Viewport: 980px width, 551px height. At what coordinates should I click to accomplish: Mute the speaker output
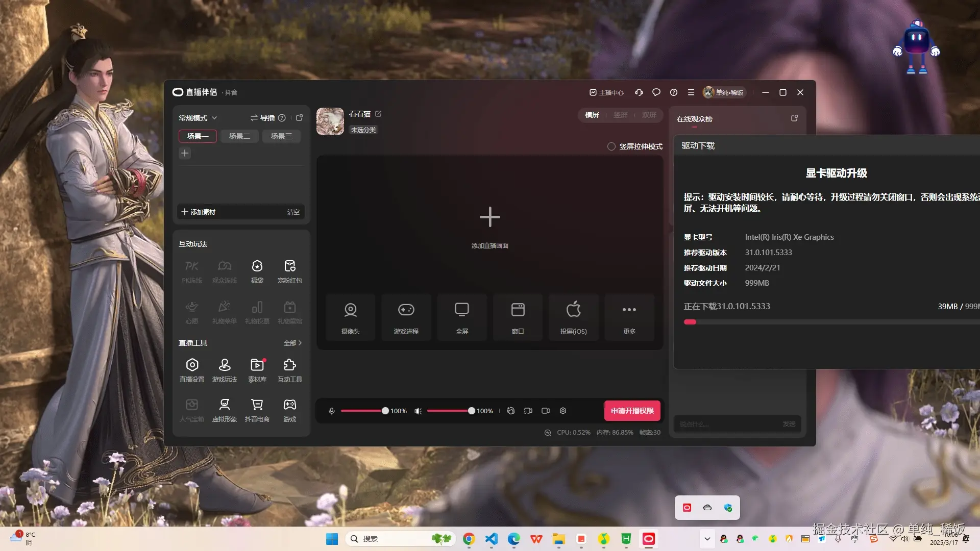pos(418,411)
